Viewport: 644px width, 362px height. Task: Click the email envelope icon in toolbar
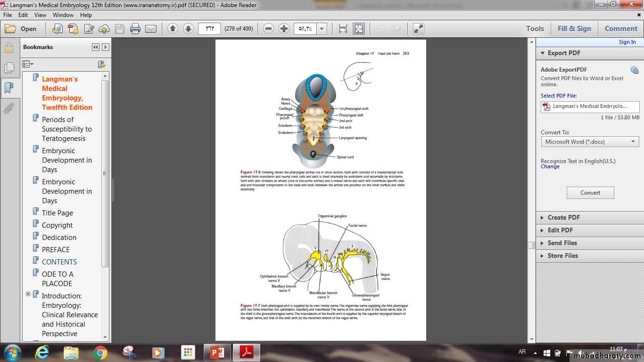click(151, 29)
